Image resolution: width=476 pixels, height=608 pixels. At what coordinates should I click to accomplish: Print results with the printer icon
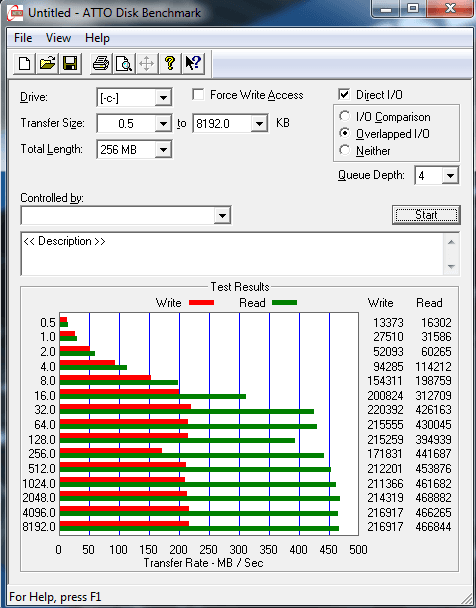point(101,63)
